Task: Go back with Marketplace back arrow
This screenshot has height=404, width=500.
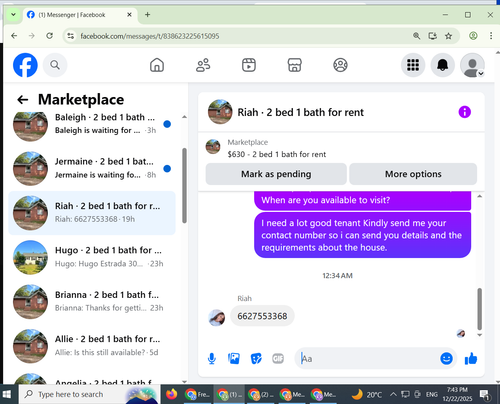Action: [23, 99]
